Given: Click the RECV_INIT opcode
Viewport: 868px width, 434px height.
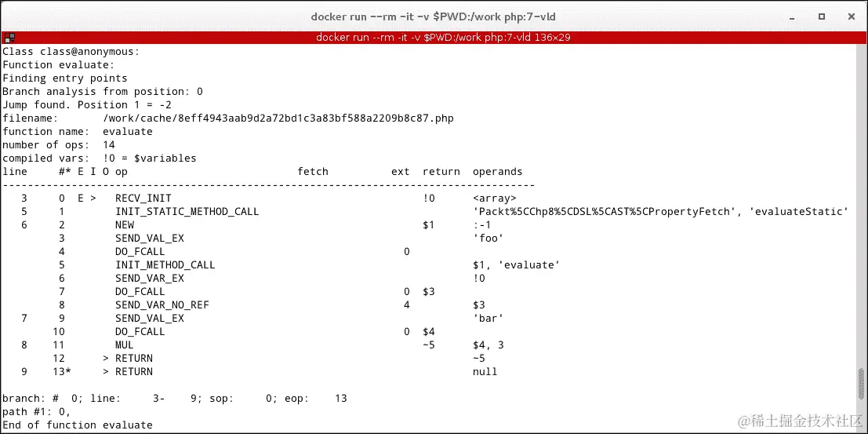Looking at the screenshot, I should tap(143, 198).
